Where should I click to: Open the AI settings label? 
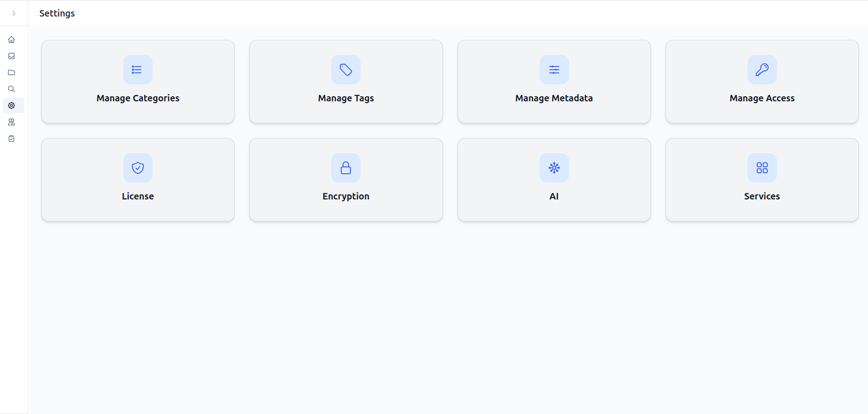click(x=554, y=196)
